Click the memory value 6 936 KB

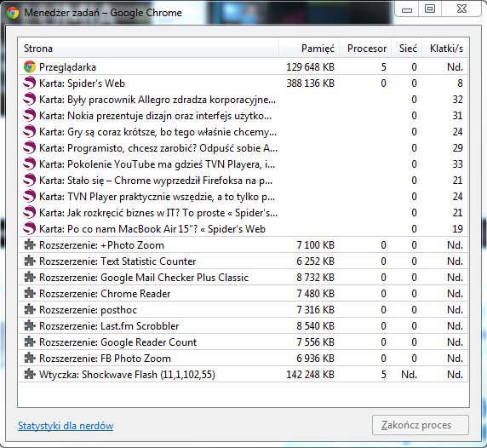coord(316,359)
